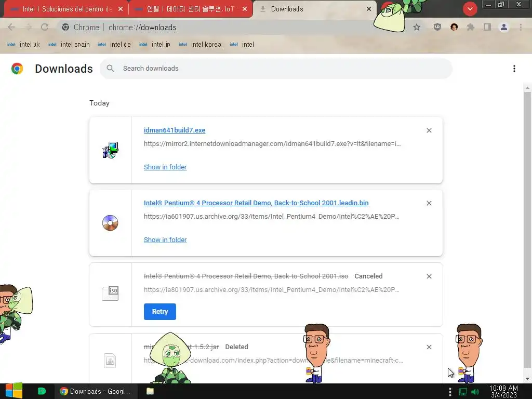Retry the canceled .iso download
The height and width of the screenshot is (399, 532).
click(160, 312)
